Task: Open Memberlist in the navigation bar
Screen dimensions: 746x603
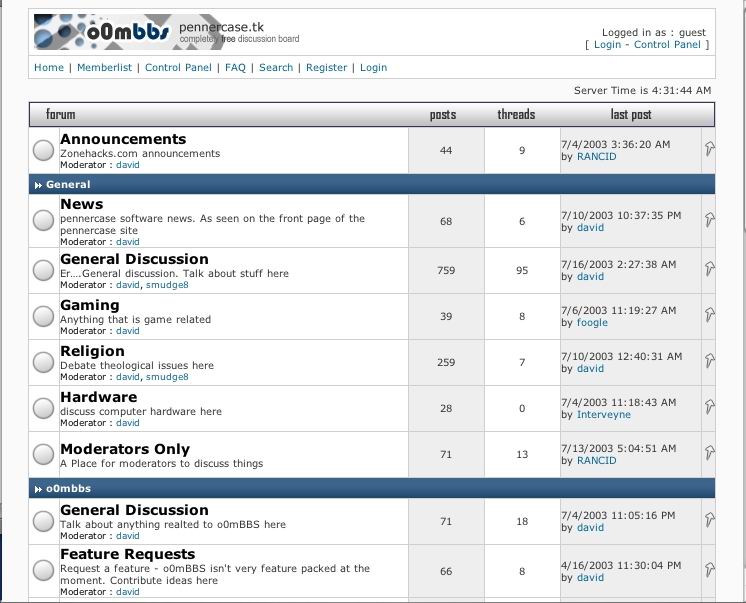Action: click(104, 68)
